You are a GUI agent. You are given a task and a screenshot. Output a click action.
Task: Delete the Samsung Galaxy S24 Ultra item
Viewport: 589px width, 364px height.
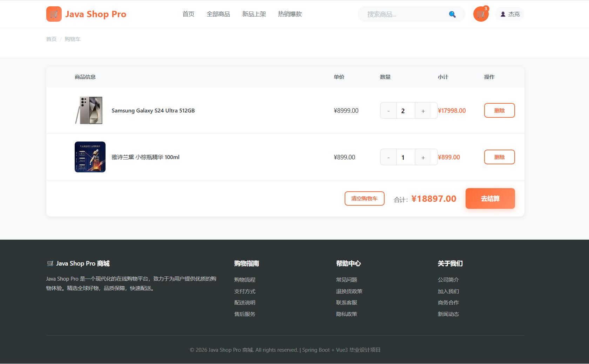[x=499, y=110]
